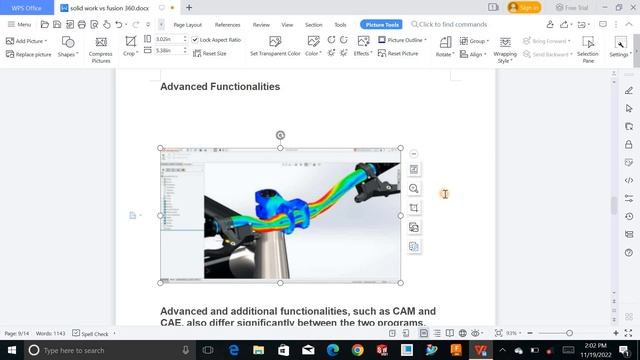Image resolution: width=640 pixels, height=360 pixels.
Task: Open the Color dropdown
Action: [x=313, y=46]
